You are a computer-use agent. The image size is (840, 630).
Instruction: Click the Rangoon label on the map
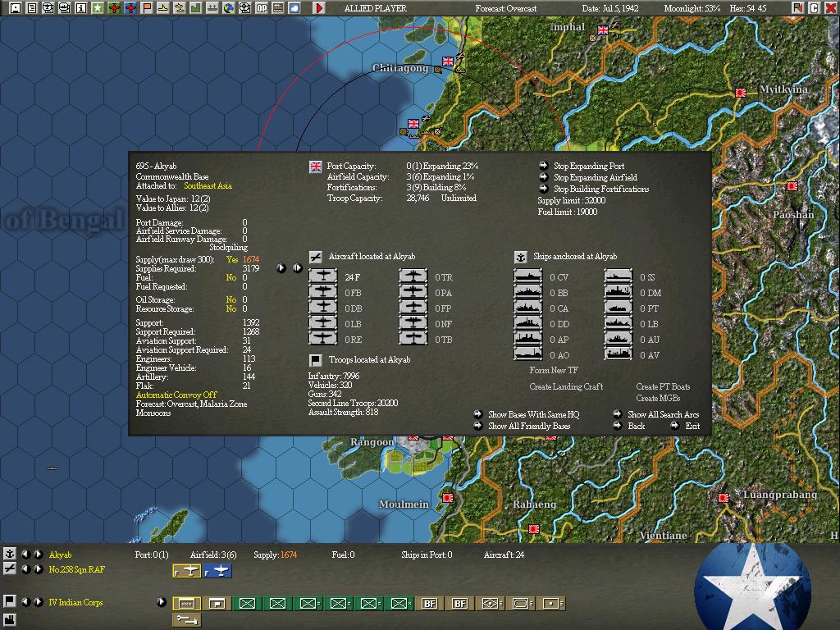[x=372, y=442]
